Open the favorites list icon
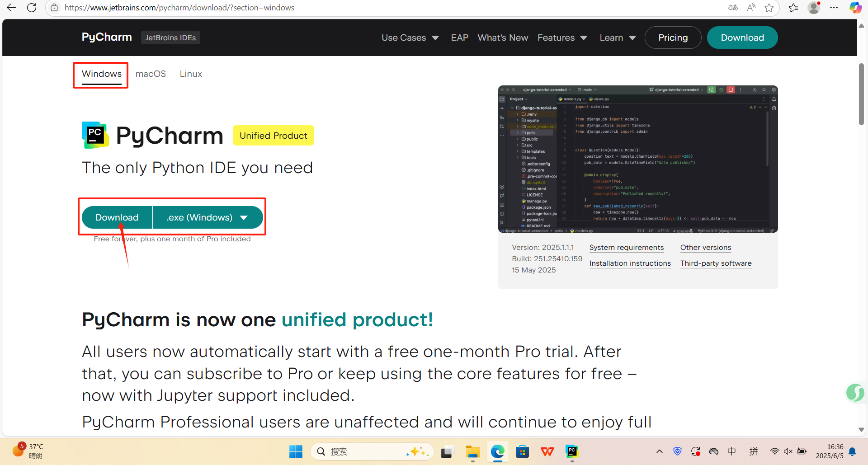This screenshot has width=868, height=465. 793,8
